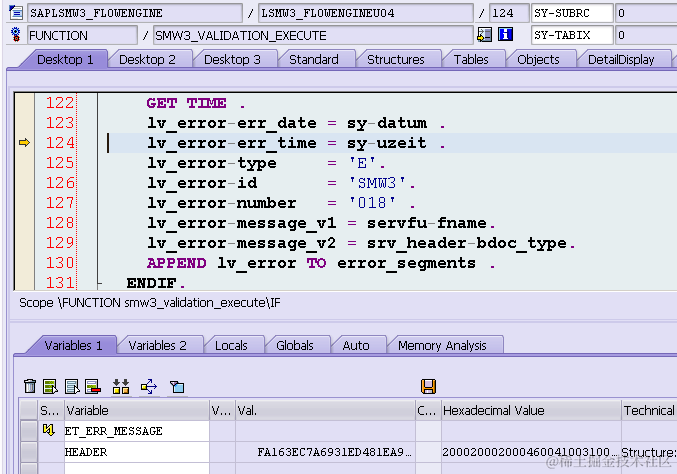Click the collapse marker at line 131 ENDIF
Image resolution: width=677 pixels, height=474 pixels.
pos(100,284)
